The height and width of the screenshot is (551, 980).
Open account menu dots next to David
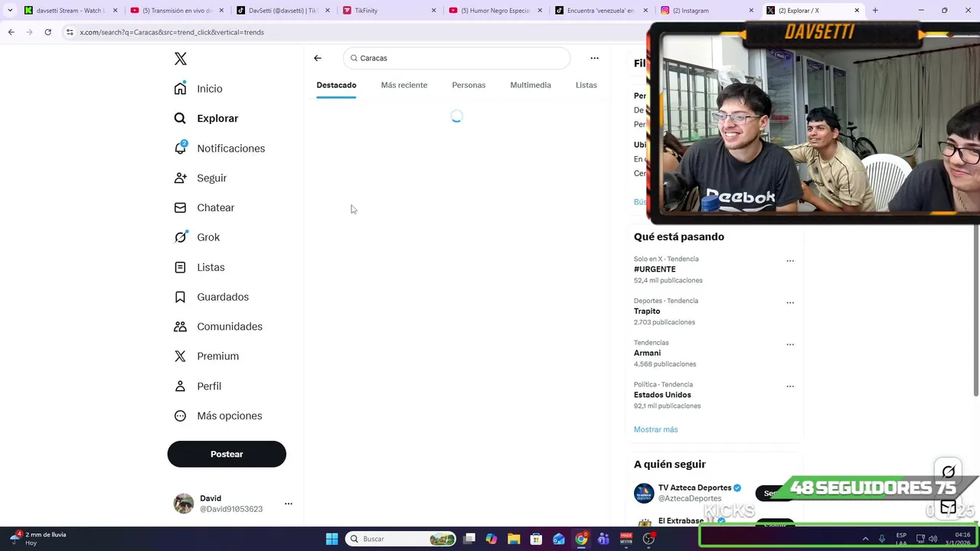coord(289,504)
